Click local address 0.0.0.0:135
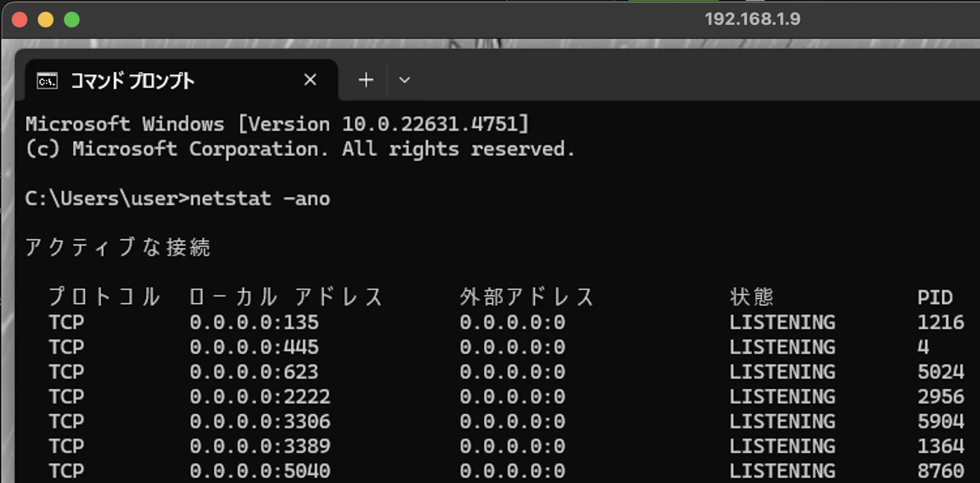The height and width of the screenshot is (483, 980). coord(254,322)
